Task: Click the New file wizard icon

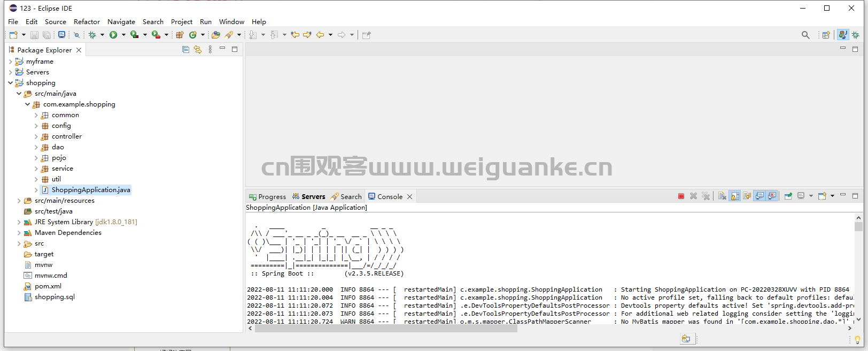Action: (13, 35)
